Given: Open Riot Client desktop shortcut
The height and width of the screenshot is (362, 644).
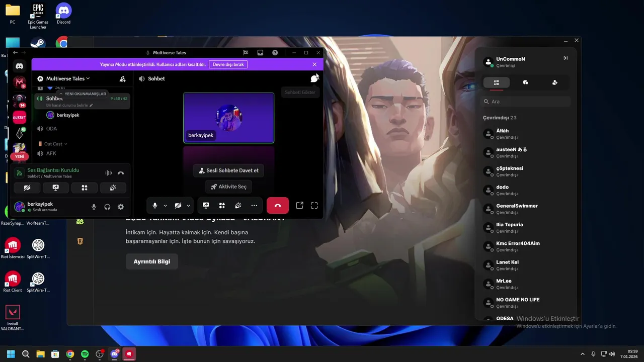Looking at the screenshot, I should pyautogui.click(x=13, y=282).
